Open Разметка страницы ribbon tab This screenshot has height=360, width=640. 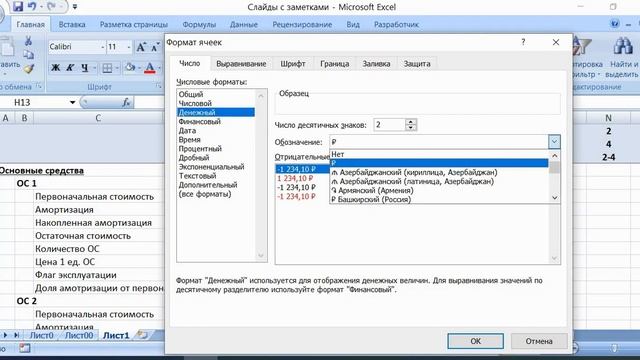[133, 24]
